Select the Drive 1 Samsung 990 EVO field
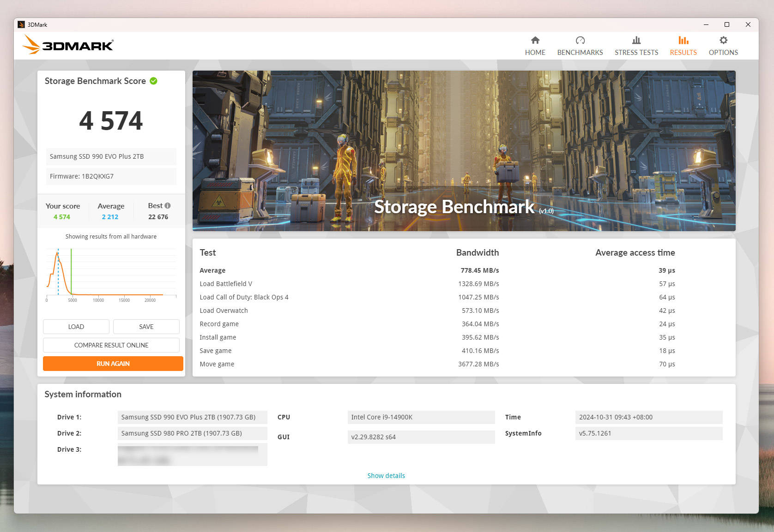The image size is (774, 532). [x=192, y=417]
